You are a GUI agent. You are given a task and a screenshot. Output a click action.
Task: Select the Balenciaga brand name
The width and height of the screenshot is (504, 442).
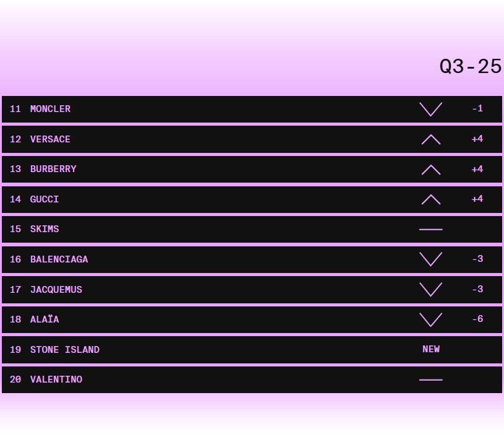pyautogui.click(x=59, y=259)
